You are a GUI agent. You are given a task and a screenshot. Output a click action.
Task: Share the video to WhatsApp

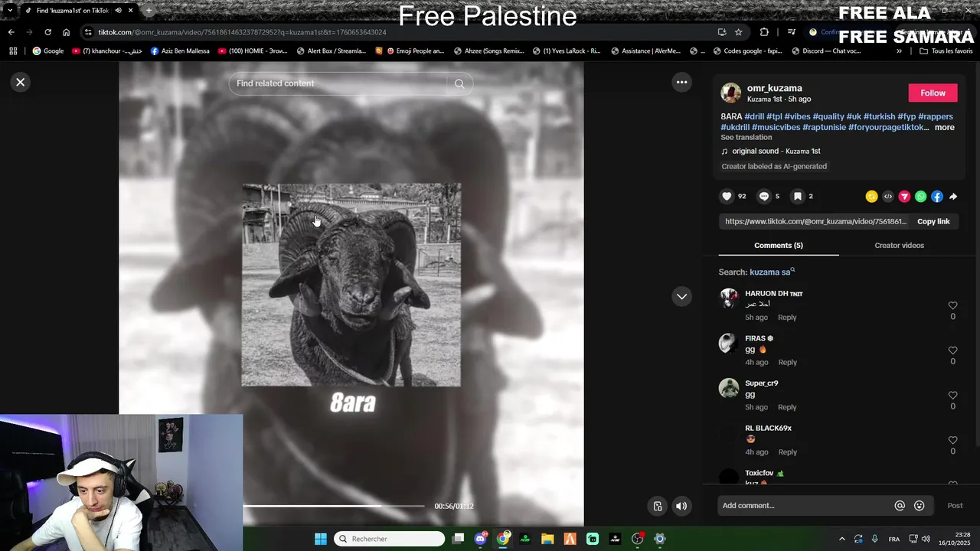[x=920, y=197]
